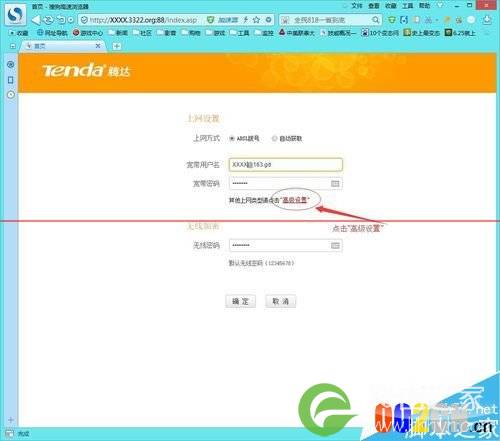
Task: Click the Sogou browser logo icon
Action: tap(15, 15)
